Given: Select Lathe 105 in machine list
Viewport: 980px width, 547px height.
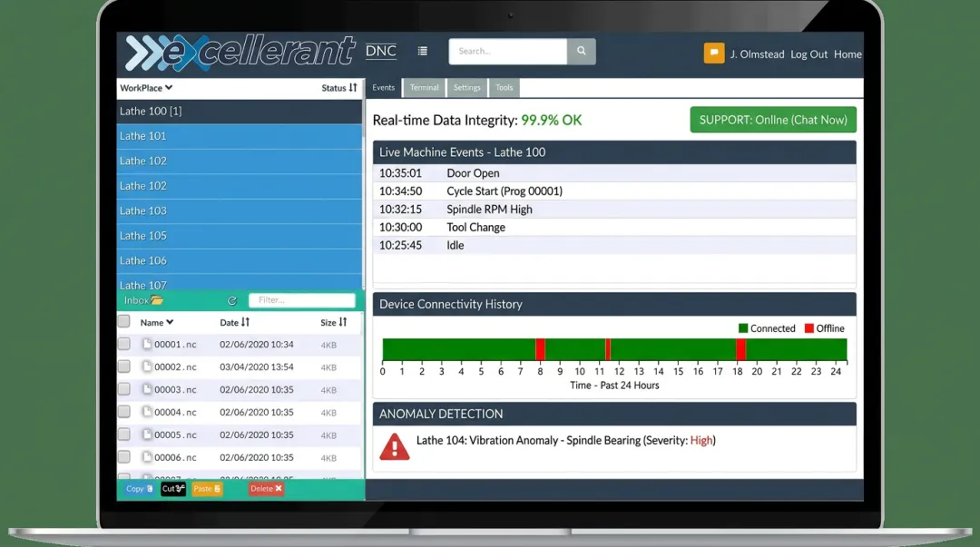Looking at the screenshot, I should 239,236.
